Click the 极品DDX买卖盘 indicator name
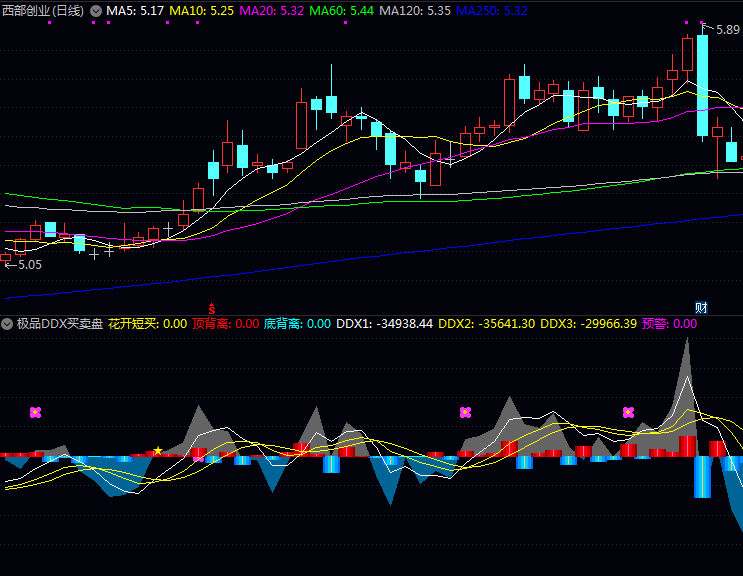Image resolution: width=743 pixels, height=576 pixels. (x=58, y=324)
